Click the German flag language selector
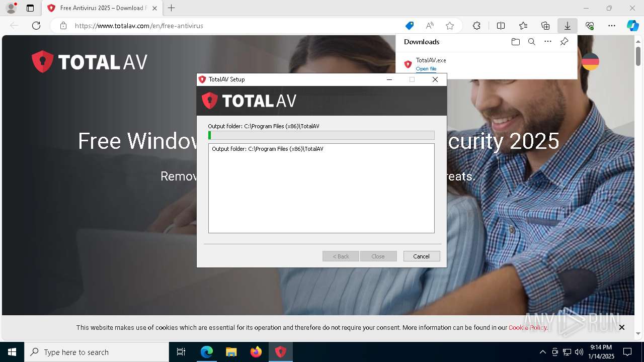The image size is (644, 362). [x=590, y=62]
